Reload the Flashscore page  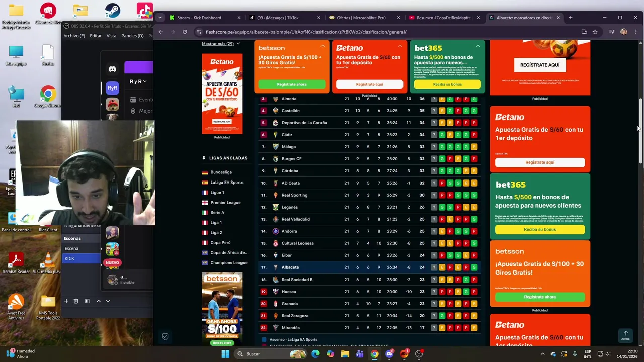[185, 32]
